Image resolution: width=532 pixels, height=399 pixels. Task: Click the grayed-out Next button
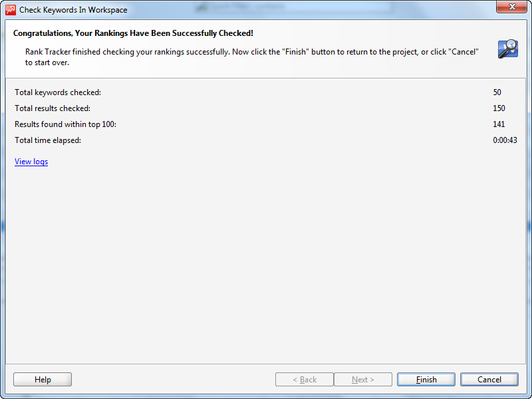[363, 379]
